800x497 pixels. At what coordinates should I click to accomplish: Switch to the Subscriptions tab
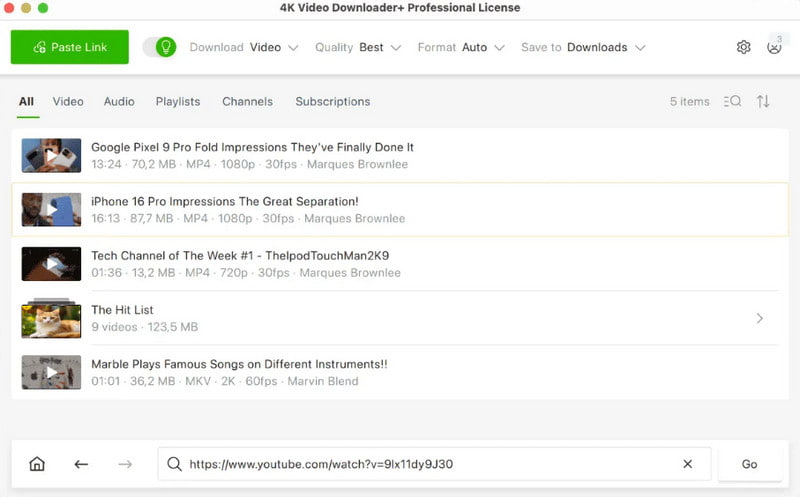(x=333, y=102)
